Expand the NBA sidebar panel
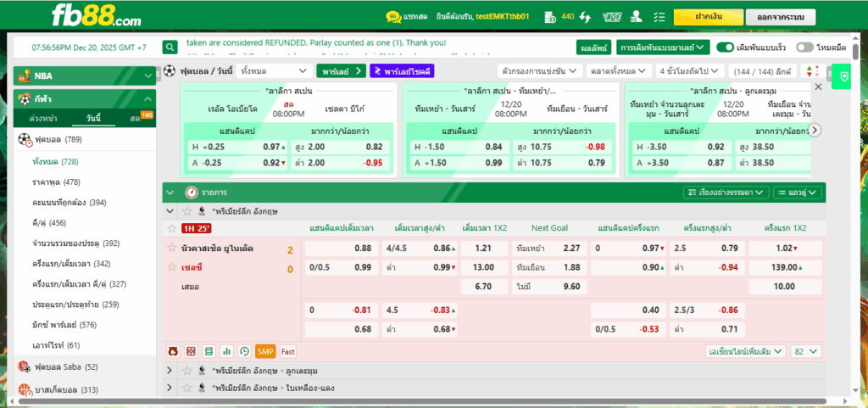The height and width of the screenshot is (408, 868). click(x=85, y=75)
